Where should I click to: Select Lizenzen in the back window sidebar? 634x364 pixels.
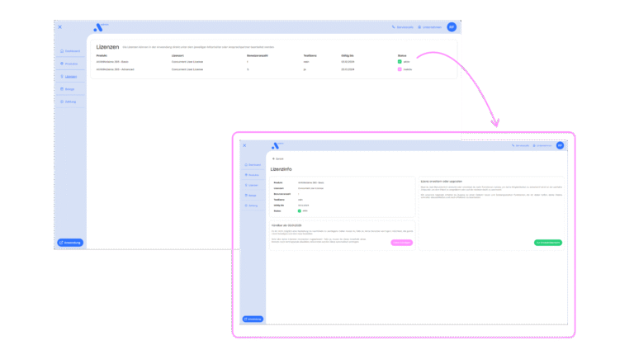pyautogui.click(x=70, y=76)
